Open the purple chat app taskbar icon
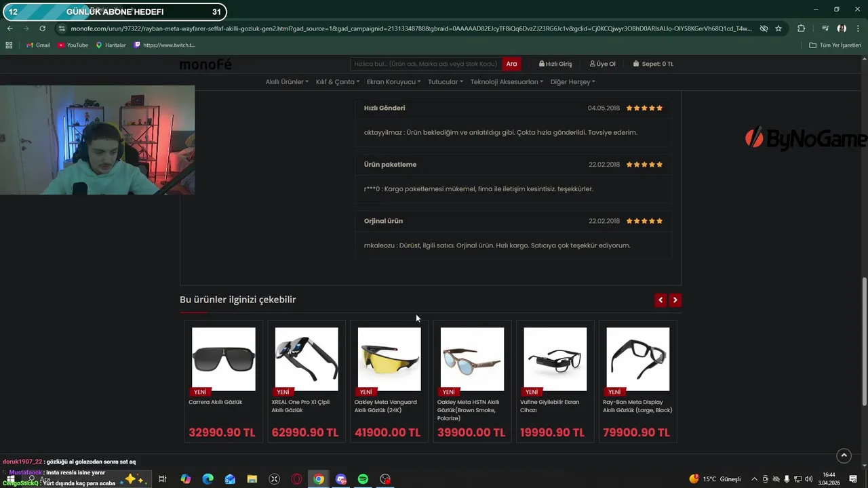Image resolution: width=868 pixels, height=488 pixels. [x=341, y=479]
